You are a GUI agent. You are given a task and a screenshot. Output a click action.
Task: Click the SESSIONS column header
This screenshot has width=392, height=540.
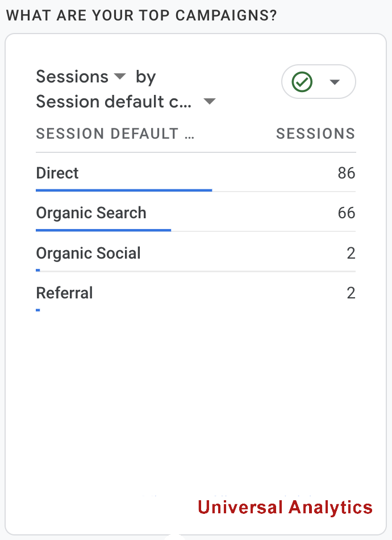click(315, 134)
